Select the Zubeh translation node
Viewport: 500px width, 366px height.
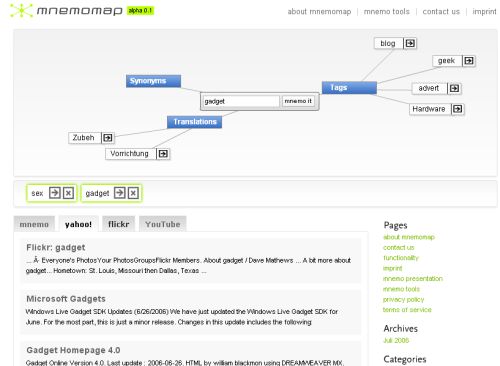[84, 138]
